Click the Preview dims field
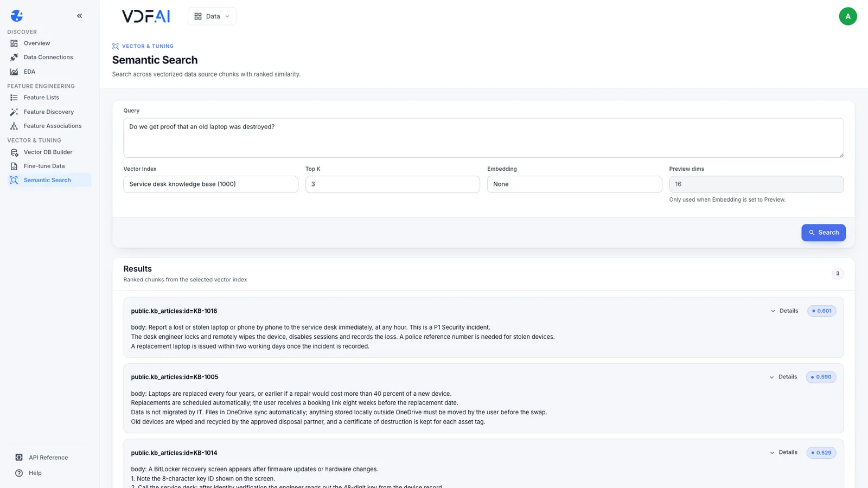 756,184
